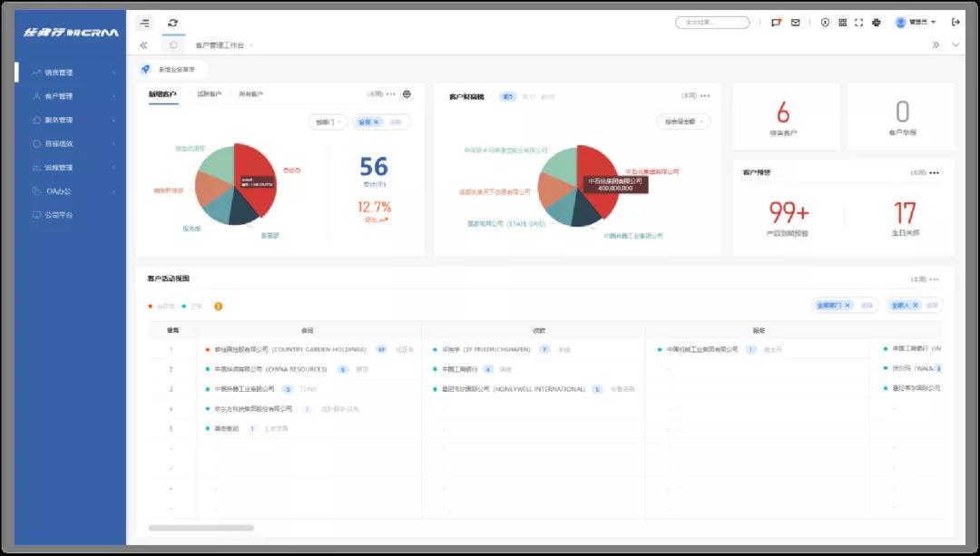
Task: Open settings gear in 新增客户 panel
Action: pyautogui.click(x=407, y=93)
